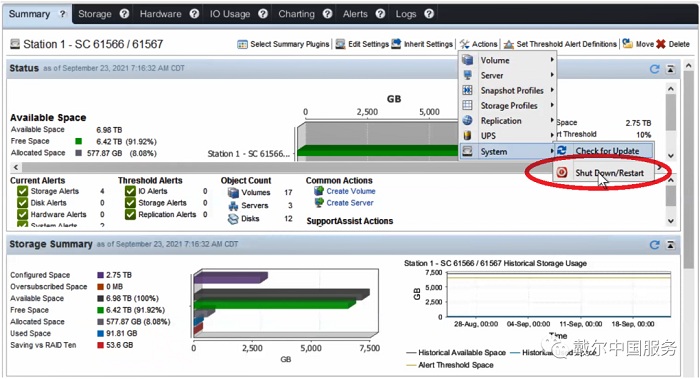Toggle the Storage Alerts checkmark under Current Alerts
Image resolution: width=700 pixels, height=379 pixels.
coord(22,191)
